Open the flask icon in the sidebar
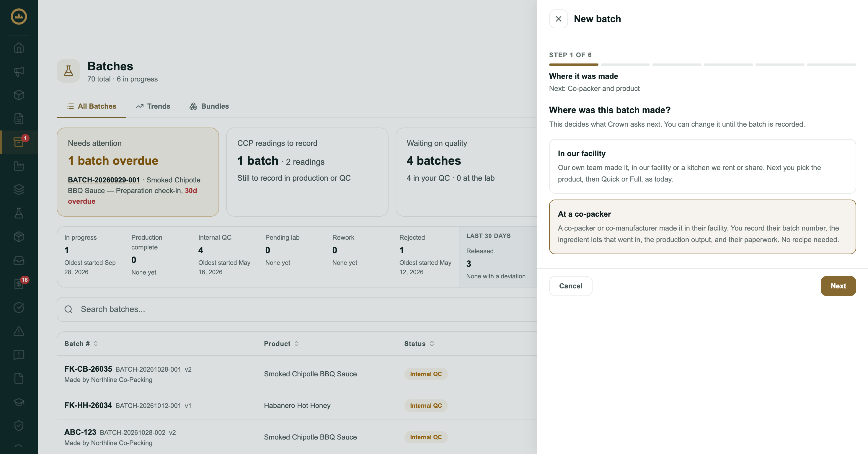 [19, 213]
